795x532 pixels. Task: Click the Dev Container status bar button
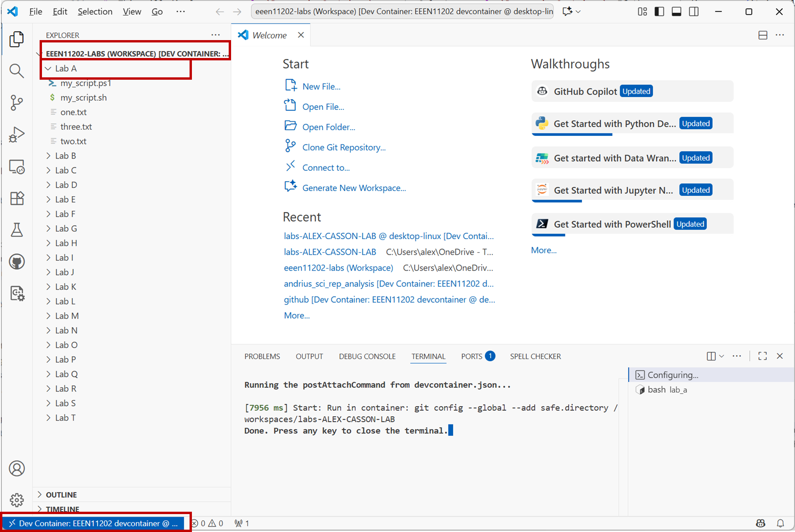(x=94, y=524)
